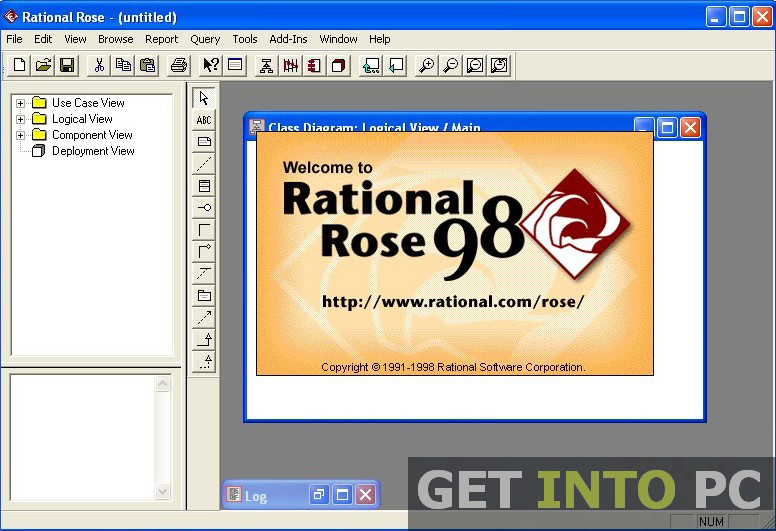Select the Anchor Note dashed line tool

pos(204,164)
